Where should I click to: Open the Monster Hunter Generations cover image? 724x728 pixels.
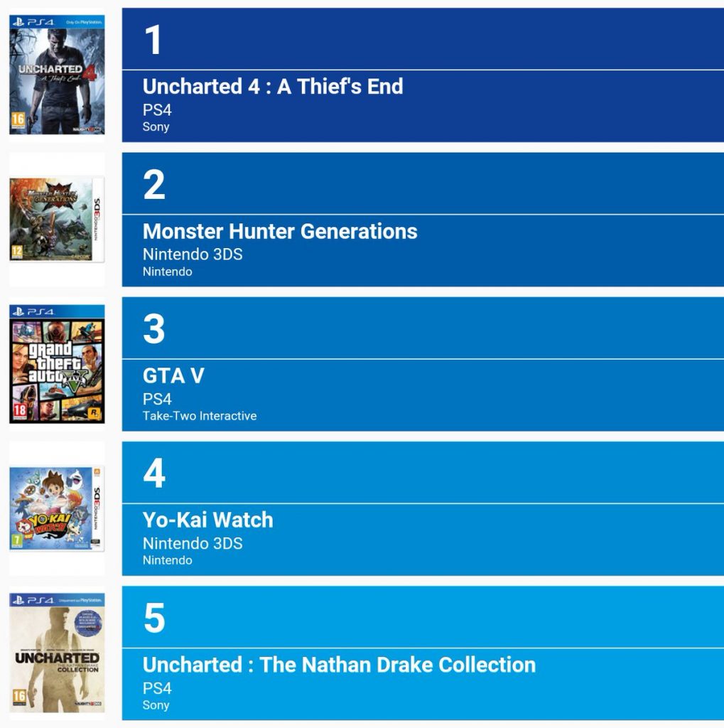[x=57, y=219]
